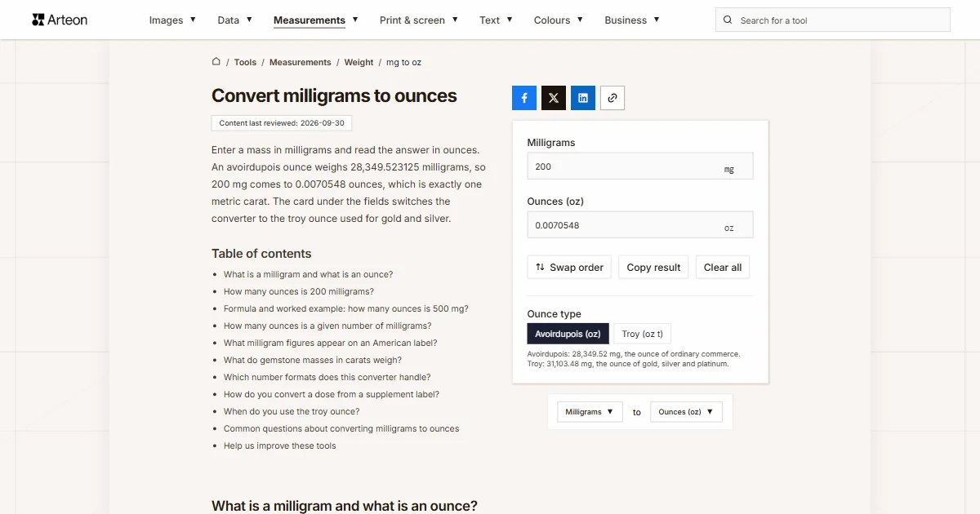Screen dimensions: 980x514
Task: Jump to 'Common questions about converting milligrams' section
Action: pos(341,429)
